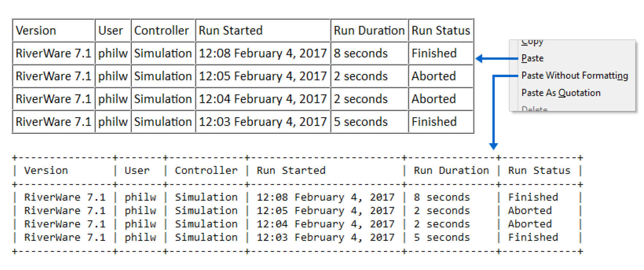Click Run Status header in the formatted table
This screenshot has width=644, height=270.
440,31
